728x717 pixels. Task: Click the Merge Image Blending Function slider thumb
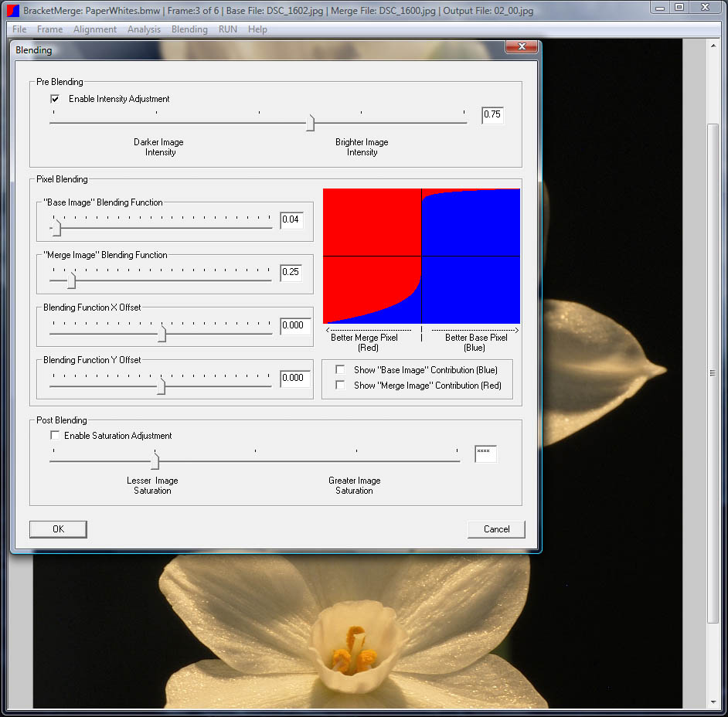pos(71,280)
